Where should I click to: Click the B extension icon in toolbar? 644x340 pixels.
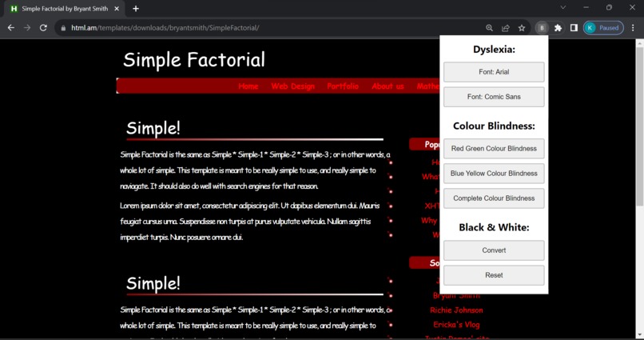(542, 28)
